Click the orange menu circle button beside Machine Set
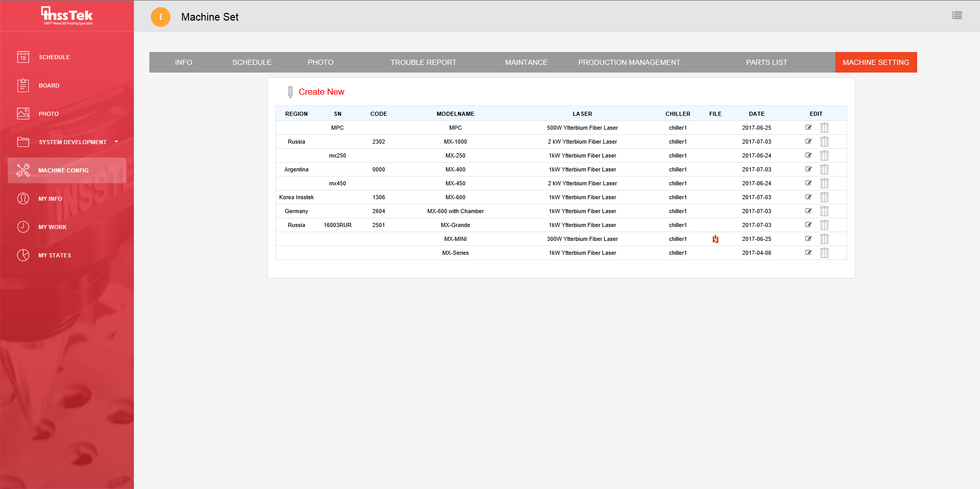This screenshot has width=980, height=489. click(x=161, y=17)
